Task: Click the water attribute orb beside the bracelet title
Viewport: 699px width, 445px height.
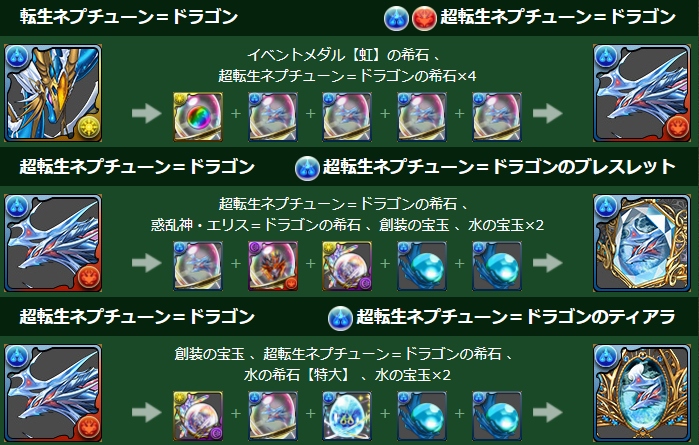Action: 307,168
